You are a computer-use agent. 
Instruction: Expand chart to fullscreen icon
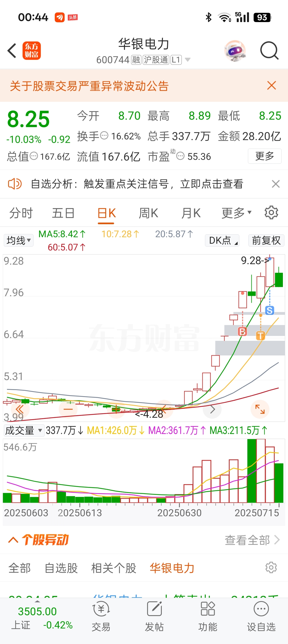click(260, 409)
